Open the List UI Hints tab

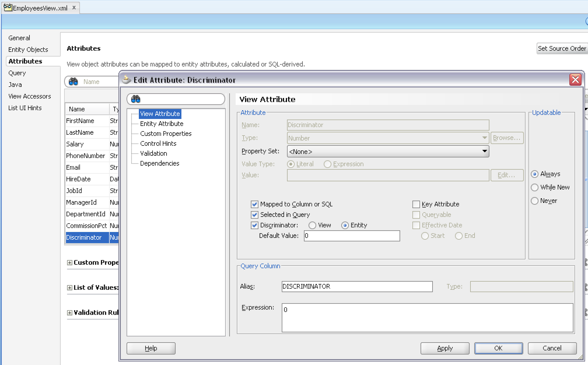click(25, 108)
